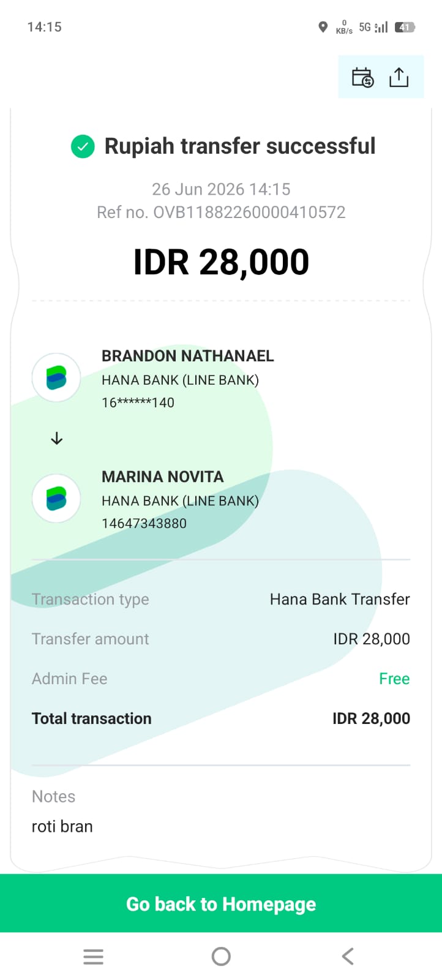Tap the schedule transfer calendar icon
Screen dimensions: 442x980
click(362, 78)
